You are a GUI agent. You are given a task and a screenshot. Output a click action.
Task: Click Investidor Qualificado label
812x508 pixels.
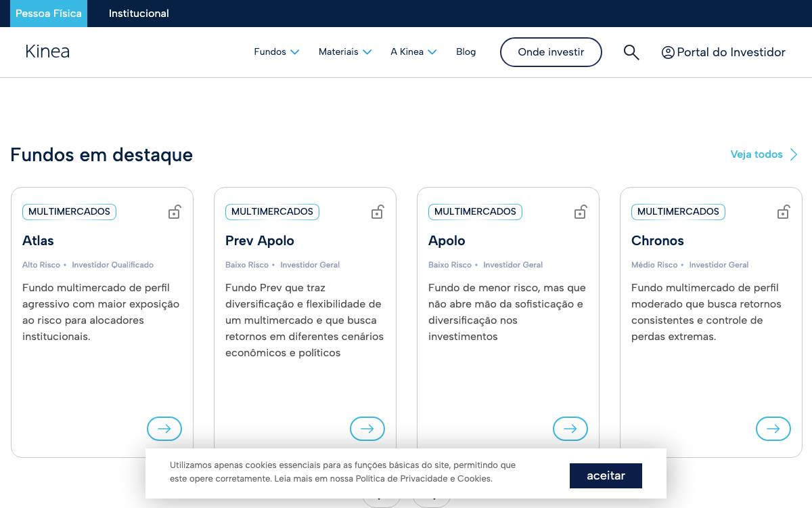point(113,265)
